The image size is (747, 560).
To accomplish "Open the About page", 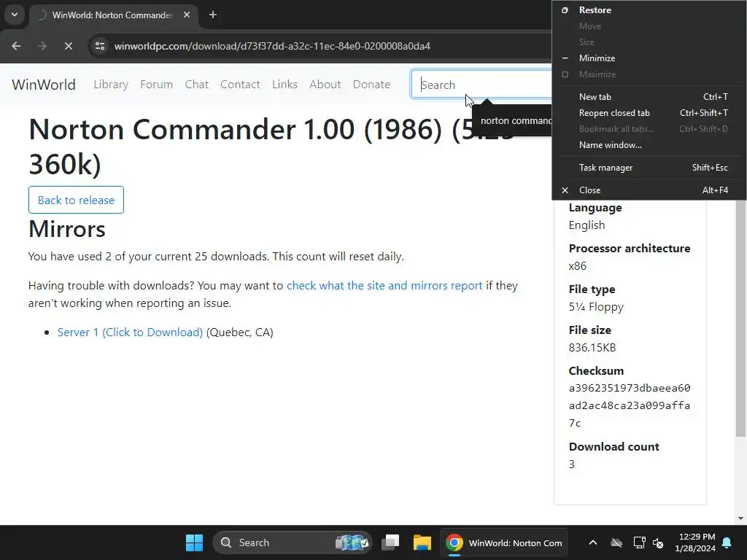I will (x=325, y=85).
